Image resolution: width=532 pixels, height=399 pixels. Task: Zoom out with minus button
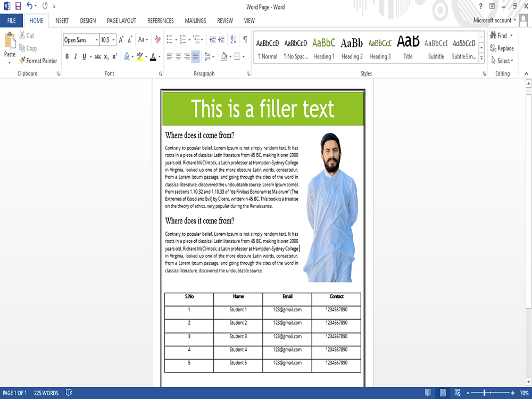(x=468, y=393)
